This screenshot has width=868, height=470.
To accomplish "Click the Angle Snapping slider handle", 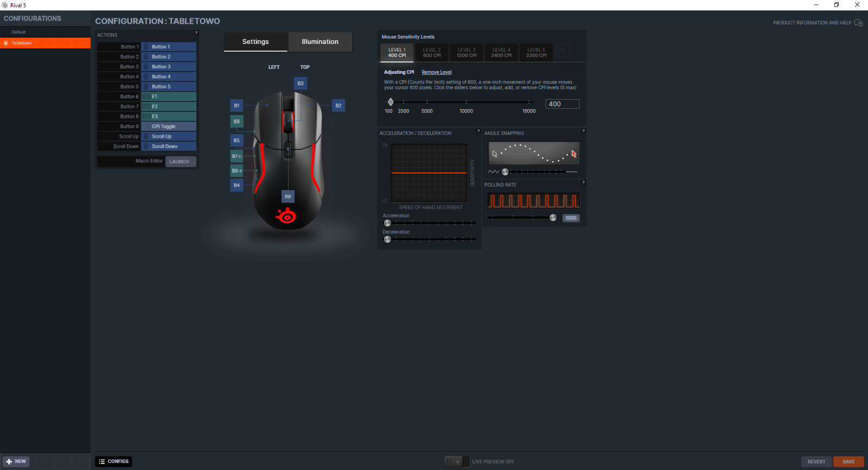I will pos(505,172).
